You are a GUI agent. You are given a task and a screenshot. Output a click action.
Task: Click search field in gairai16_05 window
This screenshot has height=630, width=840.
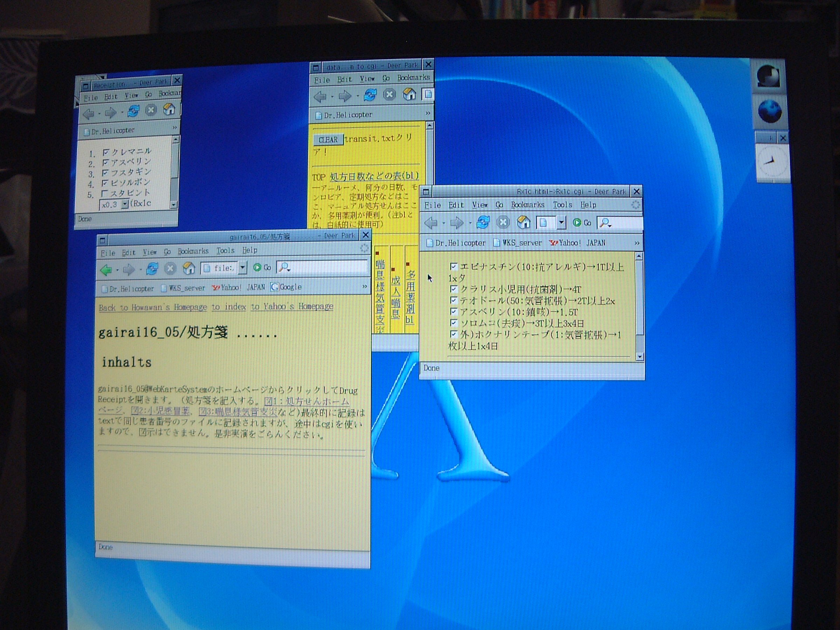click(x=322, y=267)
